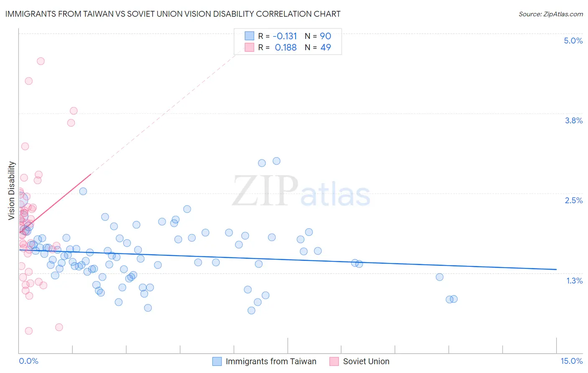Click the chart title text

click(x=173, y=14)
